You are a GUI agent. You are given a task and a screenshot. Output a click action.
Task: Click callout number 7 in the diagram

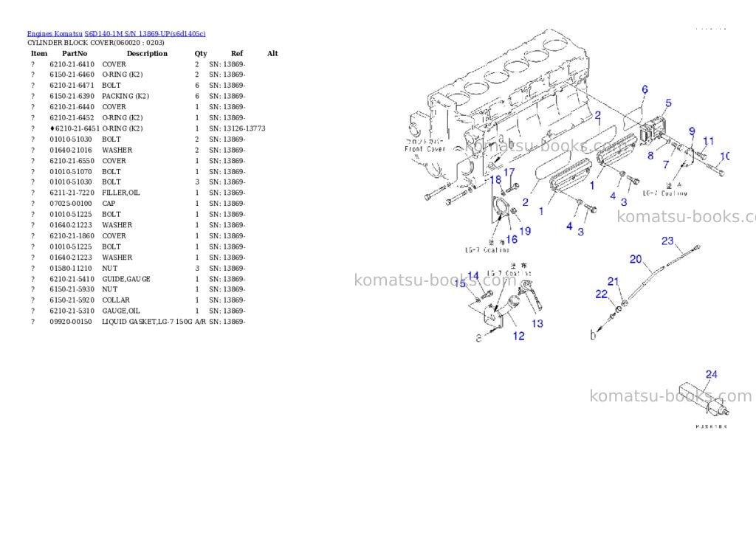pos(666,165)
